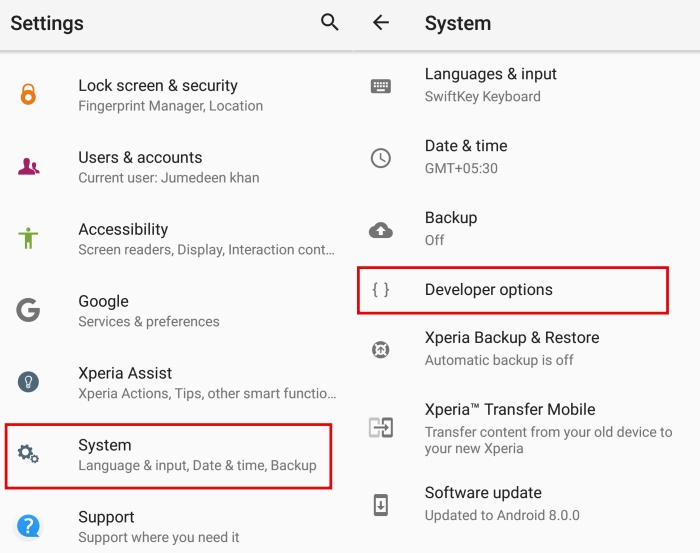Open Software update entry
This screenshot has height=553, width=700.
click(525, 504)
